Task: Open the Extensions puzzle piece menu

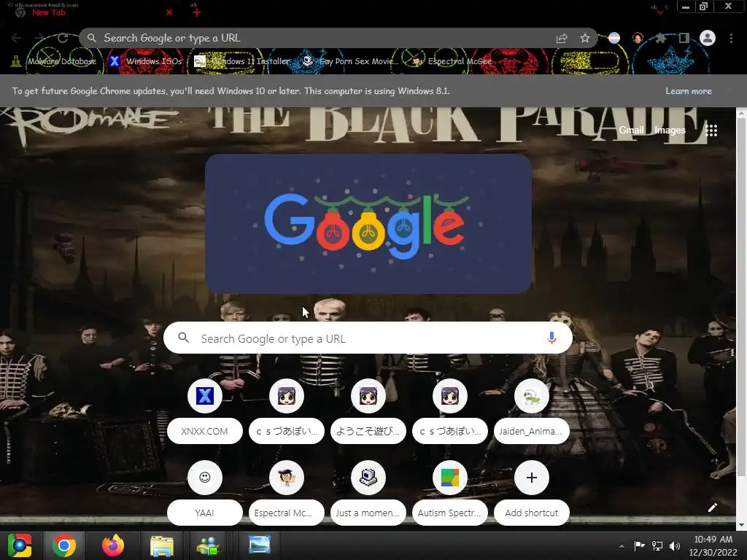Action: (x=660, y=38)
